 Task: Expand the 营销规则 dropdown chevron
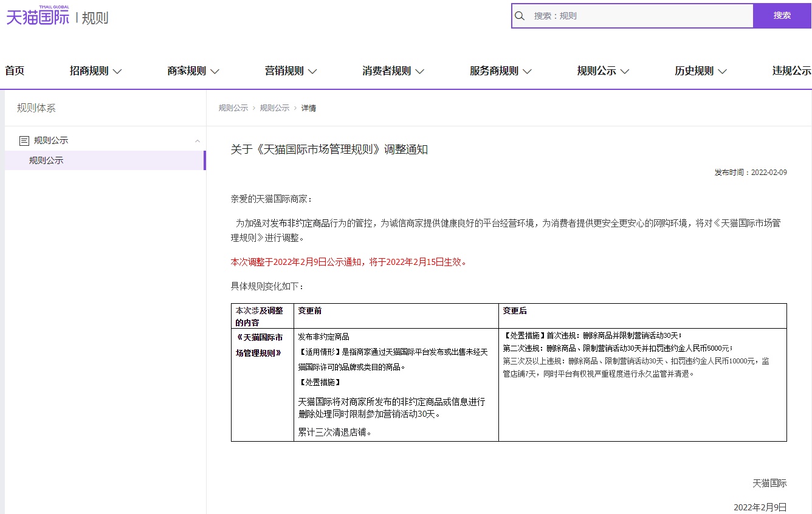tap(312, 72)
